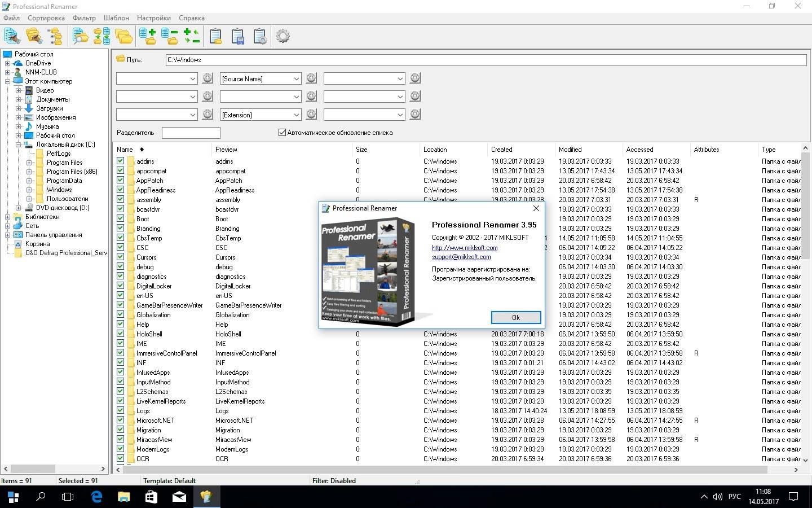Image resolution: width=812 pixels, height=508 pixels.
Task: Open the [Extension] template dropdown
Action: [297, 115]
